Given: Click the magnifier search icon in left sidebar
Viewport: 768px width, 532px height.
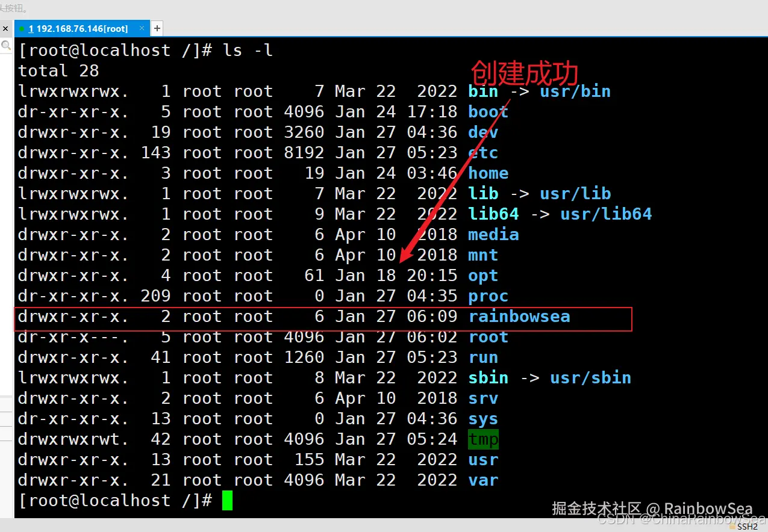Looking at the screenshot, I should coord(5,45).
